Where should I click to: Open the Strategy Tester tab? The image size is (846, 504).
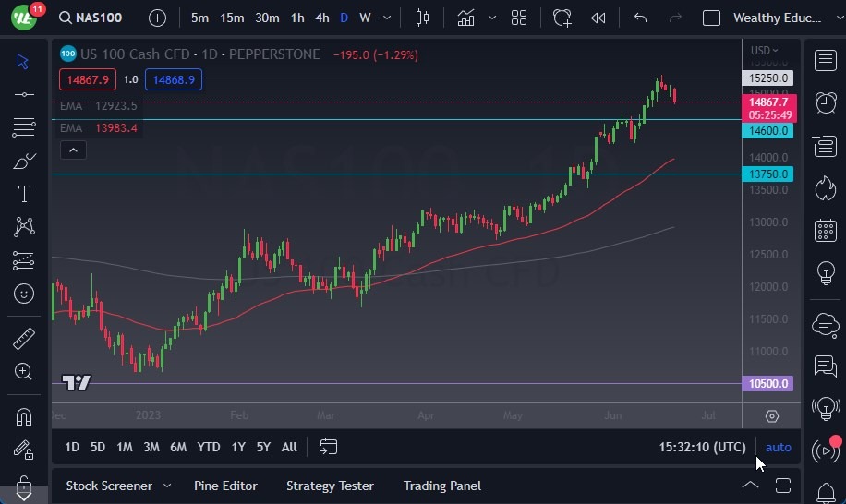[330, 486]
